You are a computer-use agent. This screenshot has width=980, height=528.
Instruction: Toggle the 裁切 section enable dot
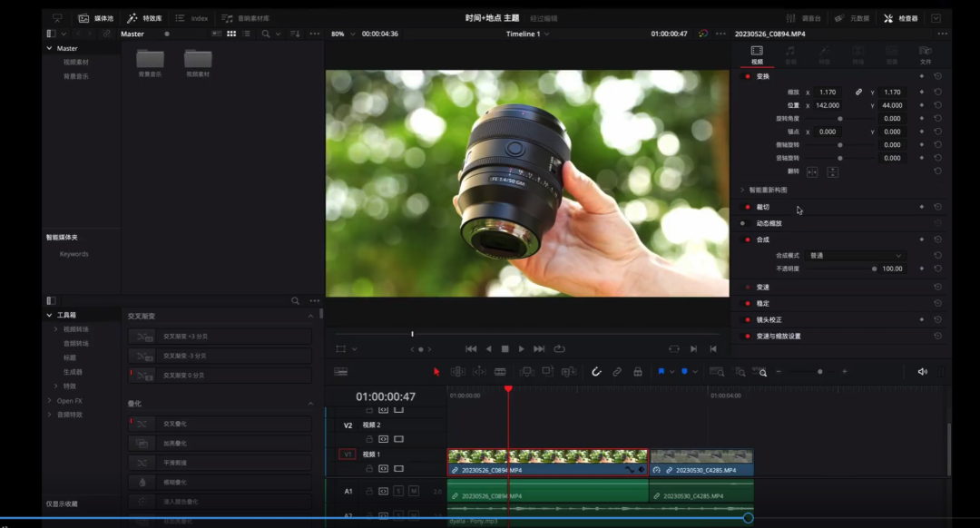click(x=748, y=207)
